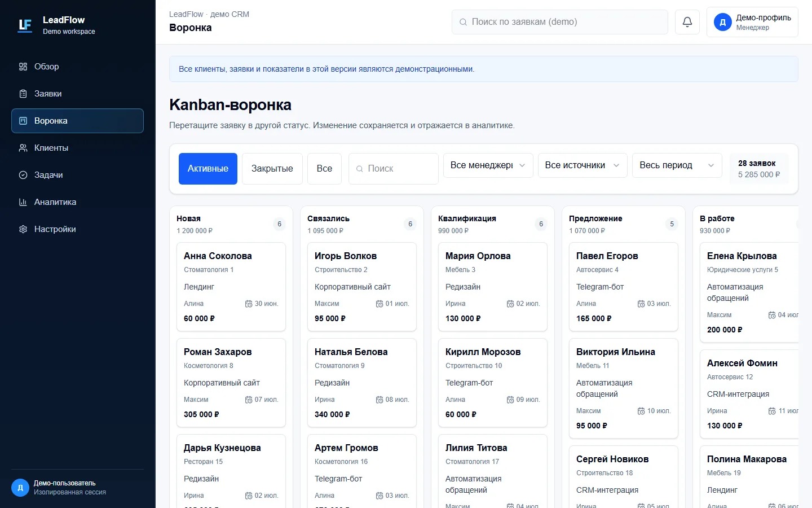Click the breadcrumb LeadFlow · демо CRM
The height and width of the screenshot is (508, 812).
click(x=209, y=14)
